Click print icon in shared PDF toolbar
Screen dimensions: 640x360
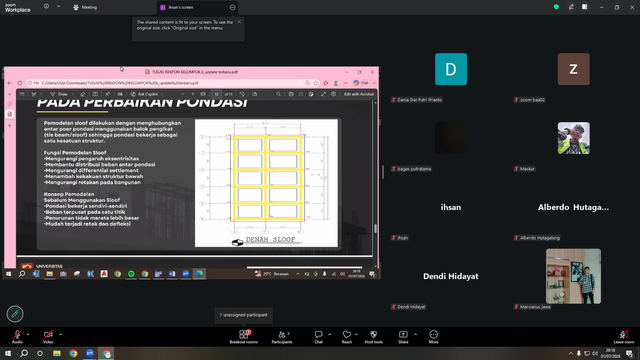pos(291,94)
